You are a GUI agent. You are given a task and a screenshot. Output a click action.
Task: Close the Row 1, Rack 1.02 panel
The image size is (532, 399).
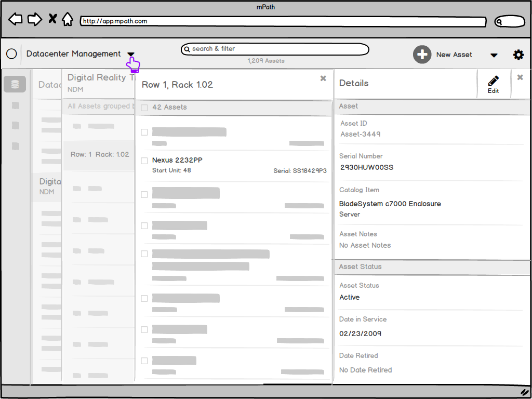[323, 78]
